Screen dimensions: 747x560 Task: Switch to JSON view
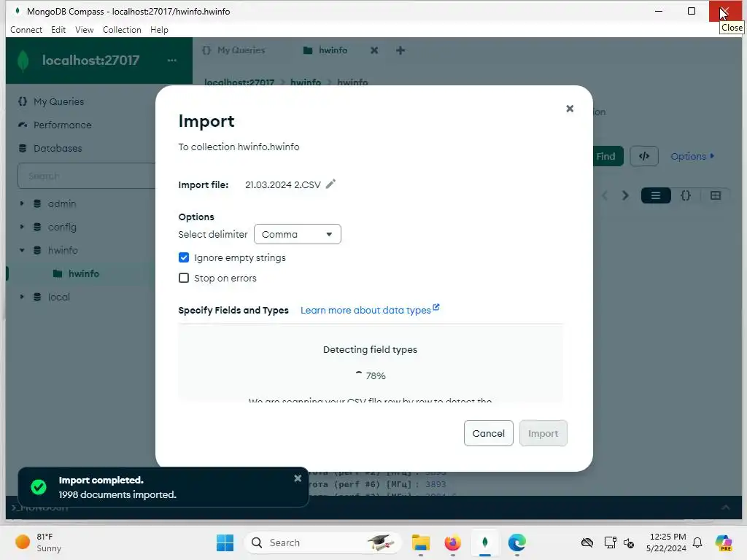pos(686,195)
